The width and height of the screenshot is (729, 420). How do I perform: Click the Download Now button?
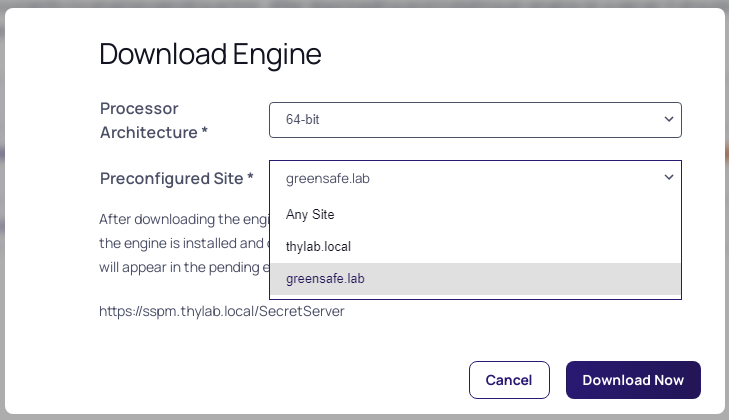633,380
